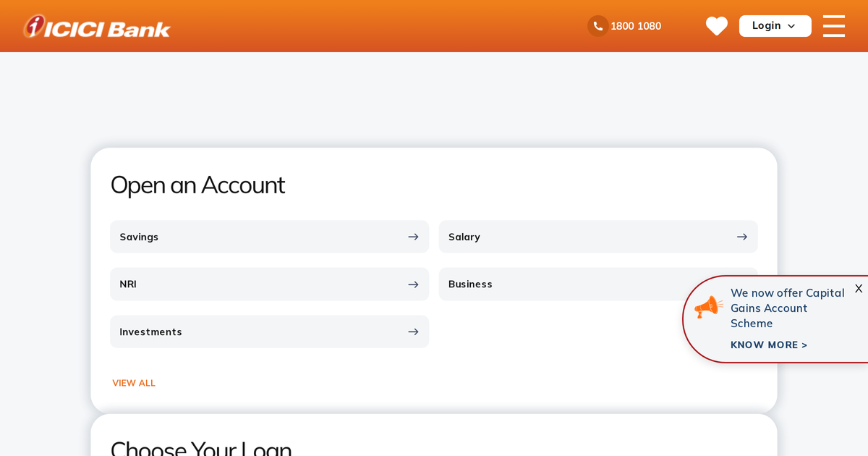This screenshot has height=456, width=868.
Task: Click the NRI account arrow icon
Action: tap(413, 284)
